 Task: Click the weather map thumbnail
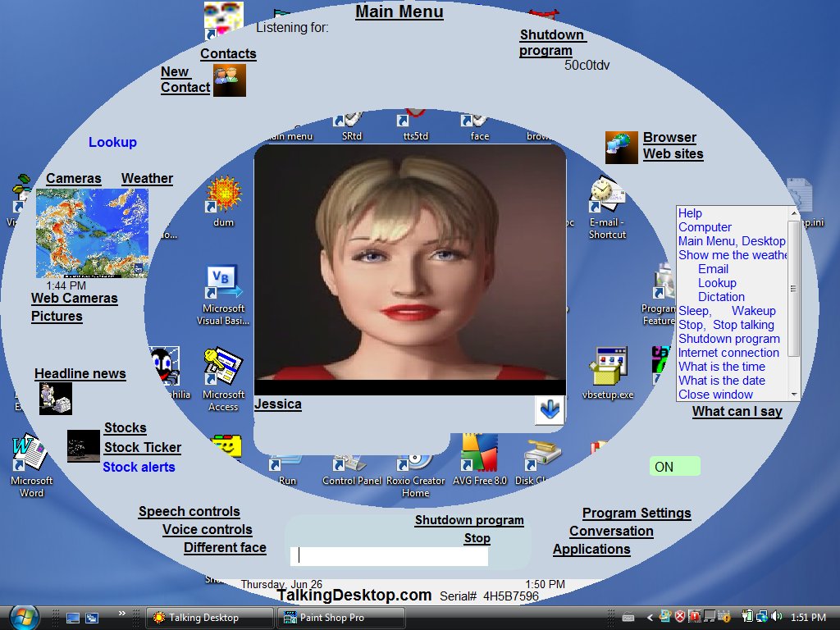[92, 233]
